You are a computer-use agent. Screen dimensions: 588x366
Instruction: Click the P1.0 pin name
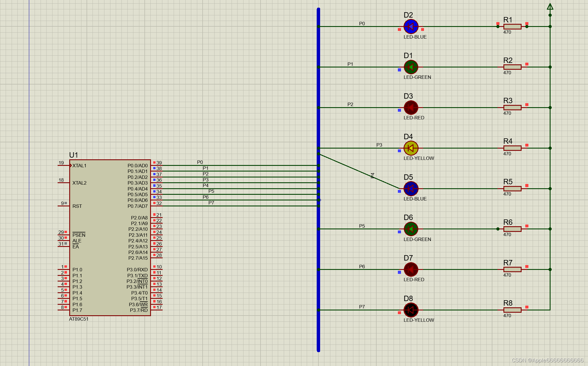[x=77, y=270]
